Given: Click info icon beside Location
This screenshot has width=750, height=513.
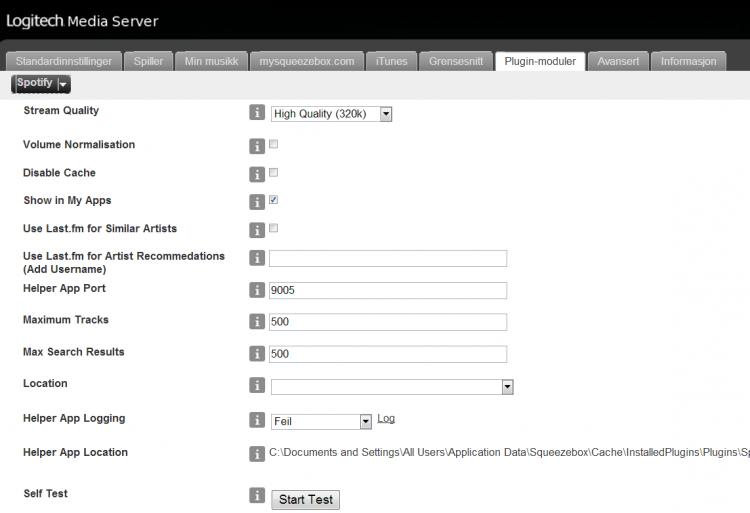Looking at the screenshot, I should coord(257,385).
